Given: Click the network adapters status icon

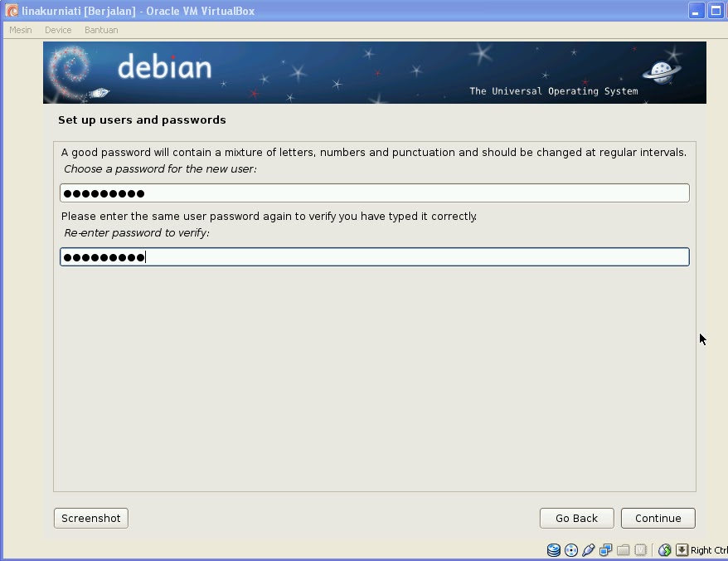Looking at the screenshot, I should pos(605,550).
